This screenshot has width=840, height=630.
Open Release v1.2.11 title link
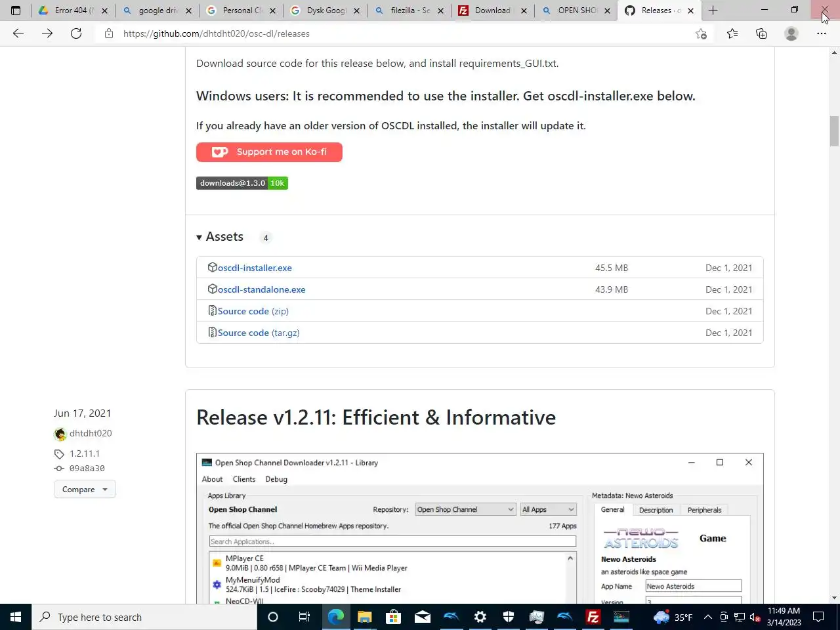pos(376,417)
